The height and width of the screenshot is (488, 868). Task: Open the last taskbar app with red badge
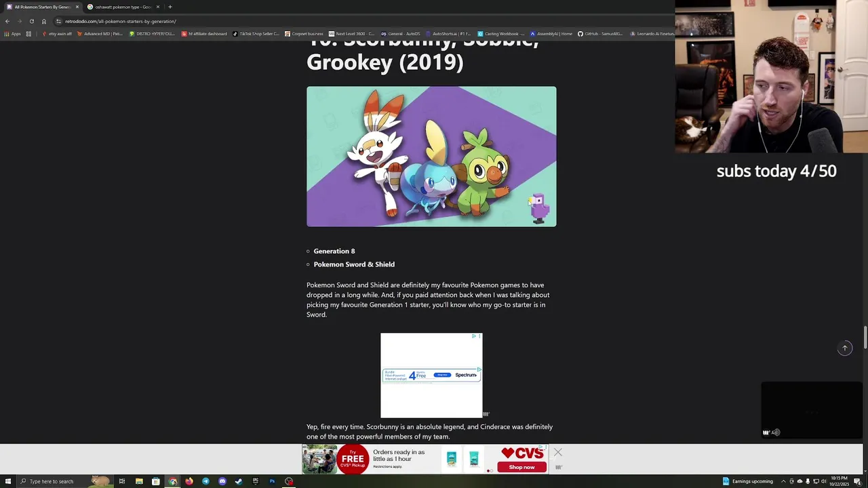click(x=289, y=481)
